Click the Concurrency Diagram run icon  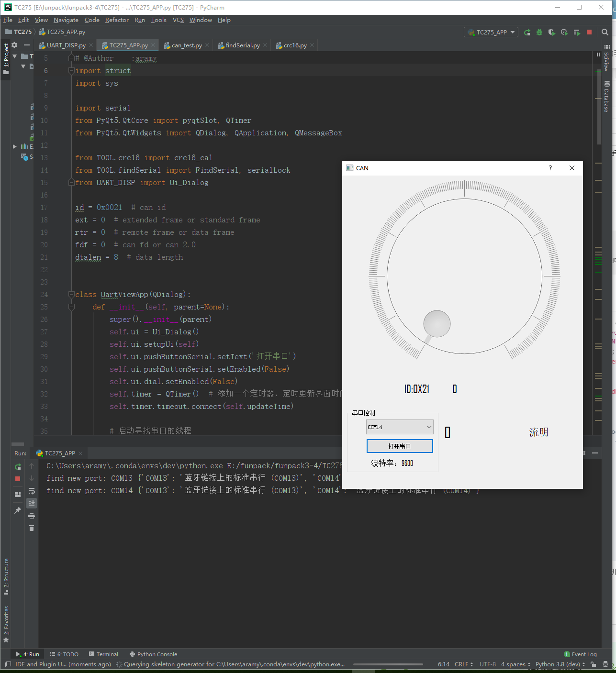coord(577,32)
